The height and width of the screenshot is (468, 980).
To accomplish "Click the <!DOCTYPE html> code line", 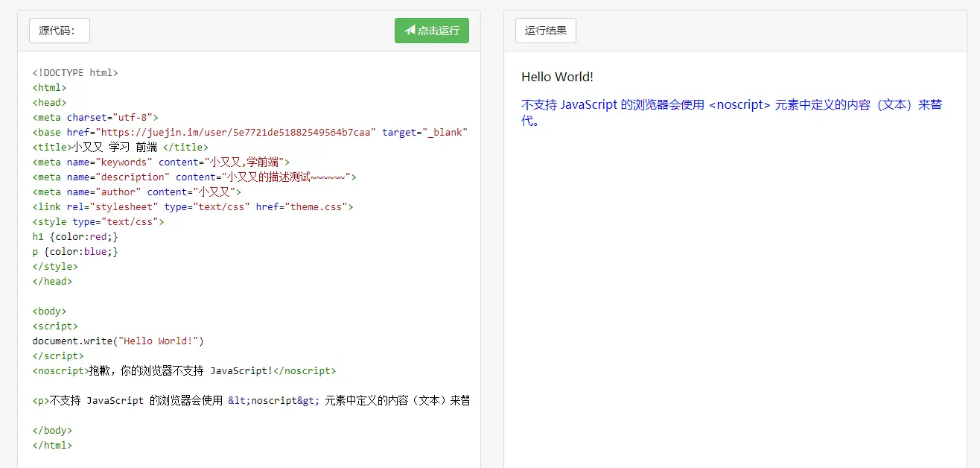I will click(75, 73).
